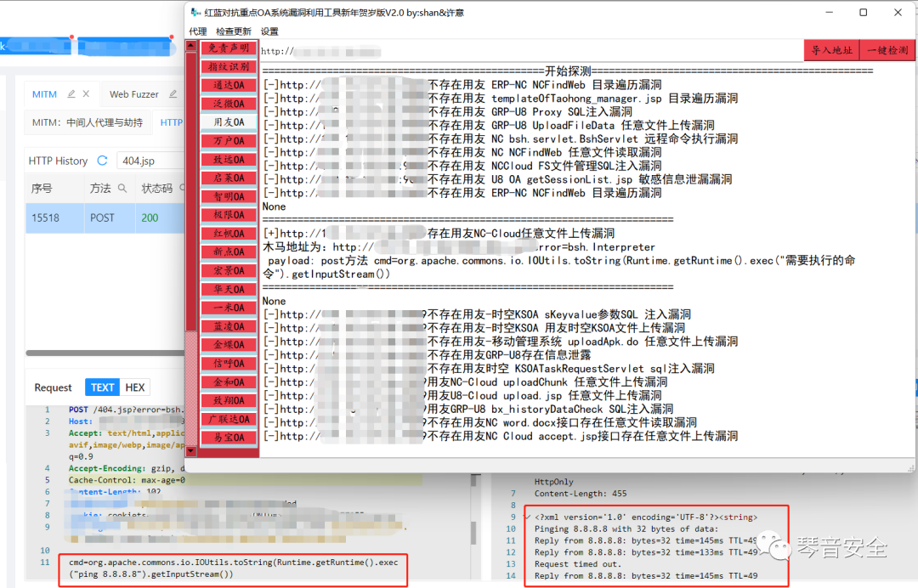Click the request editor vertical scrollbar
This screenshot has height=588, width=918.
(x=474, y=533)
